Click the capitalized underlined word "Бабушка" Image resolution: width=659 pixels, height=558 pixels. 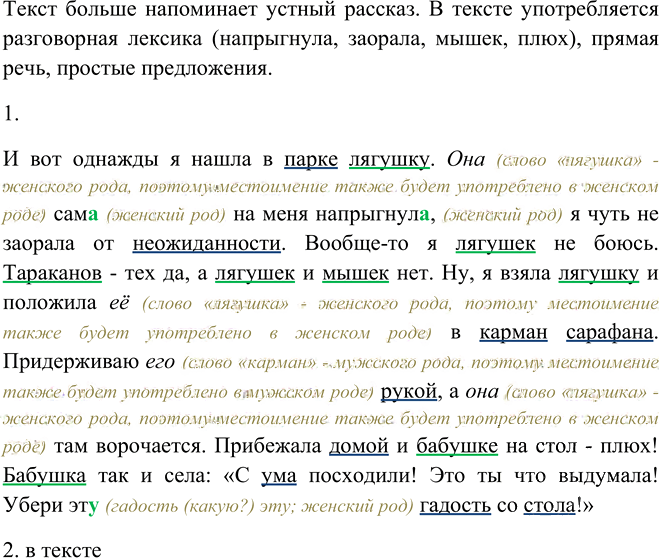(x=44, y=476)
